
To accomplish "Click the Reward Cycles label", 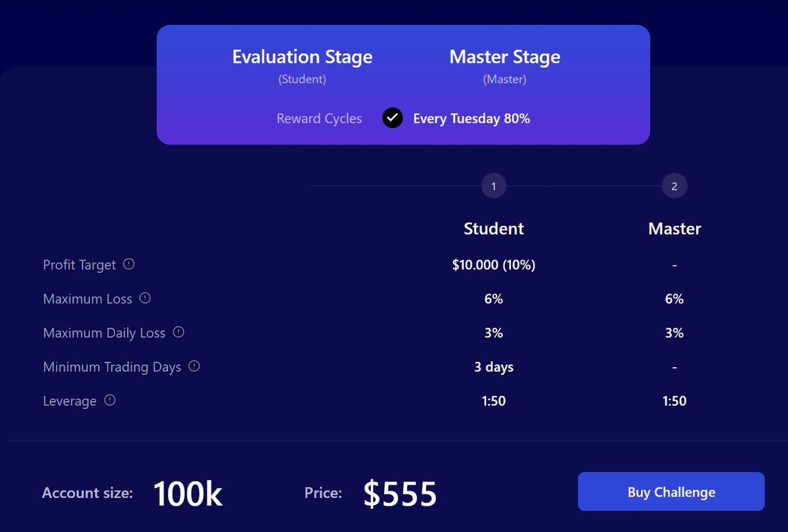I will (x=319, y=119).
